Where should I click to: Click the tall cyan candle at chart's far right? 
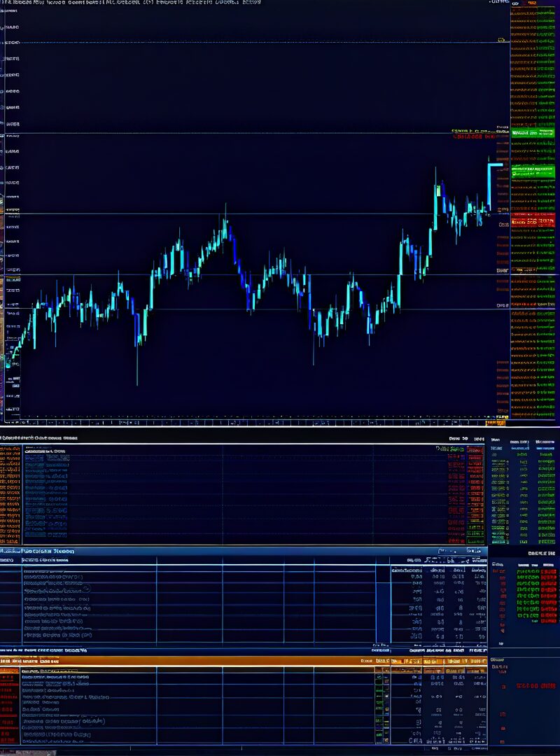coord(489,185)
